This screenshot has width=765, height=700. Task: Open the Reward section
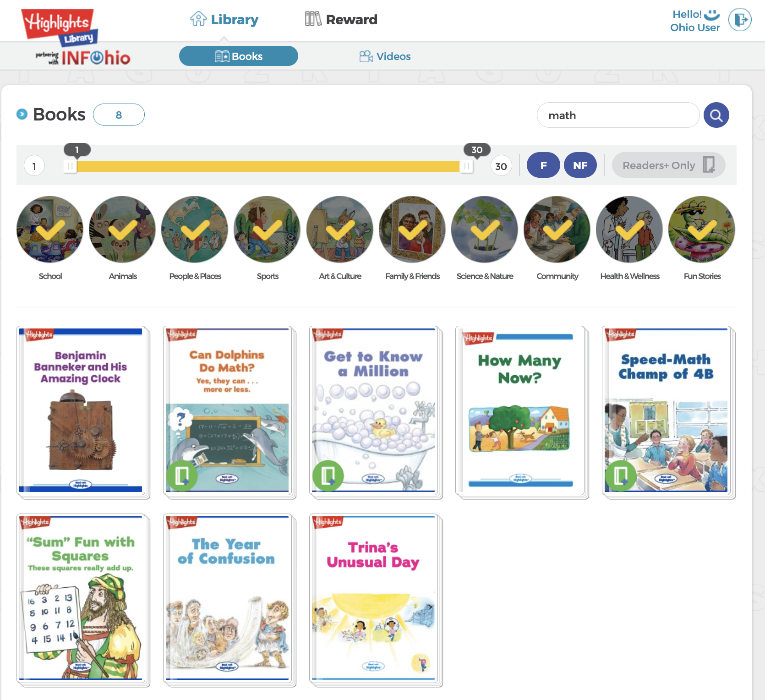coord(341,19)
